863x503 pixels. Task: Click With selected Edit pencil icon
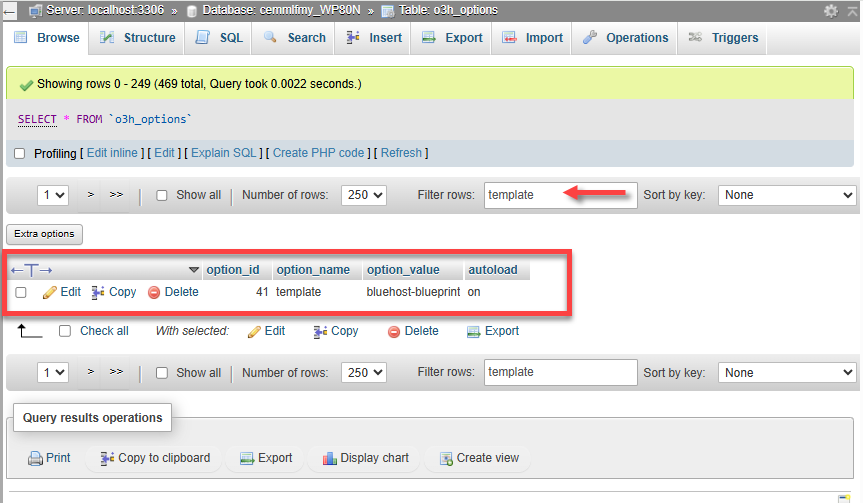pyautogui.click(x=254, y=332)
